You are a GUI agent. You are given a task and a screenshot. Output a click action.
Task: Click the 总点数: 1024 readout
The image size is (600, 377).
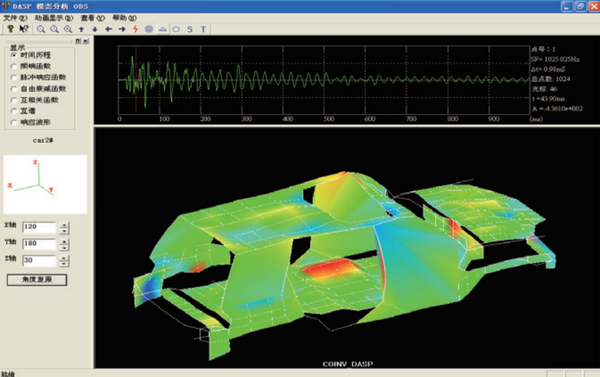coord(551,79)
